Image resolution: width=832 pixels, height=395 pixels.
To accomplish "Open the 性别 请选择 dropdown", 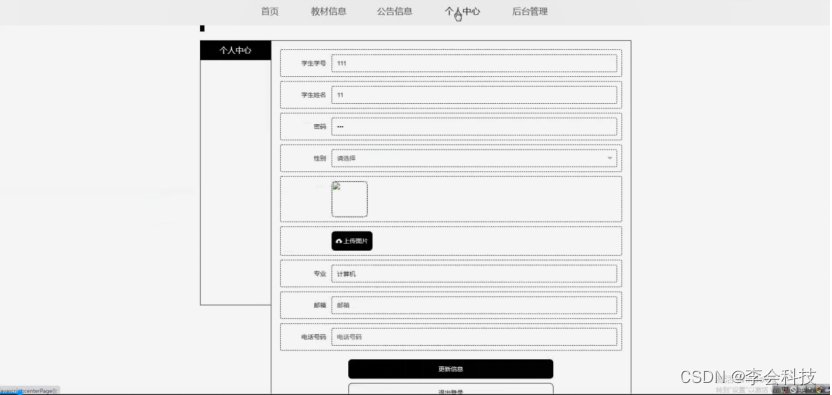I will (474, 158).
